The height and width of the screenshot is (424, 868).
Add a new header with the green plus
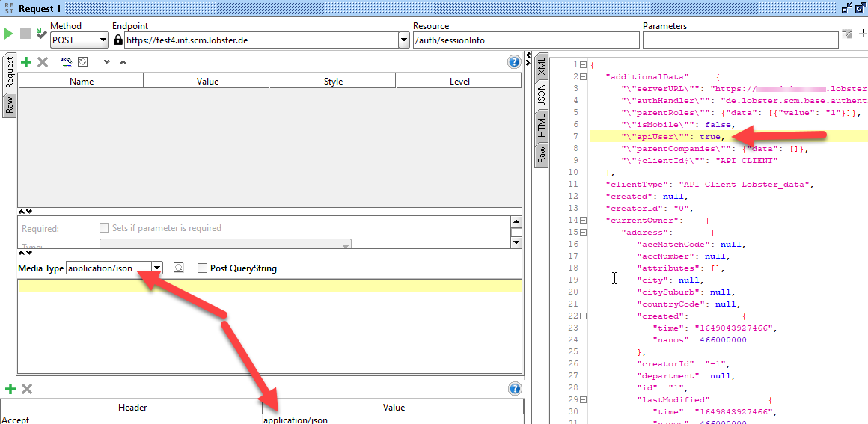(x=10, y=389)
